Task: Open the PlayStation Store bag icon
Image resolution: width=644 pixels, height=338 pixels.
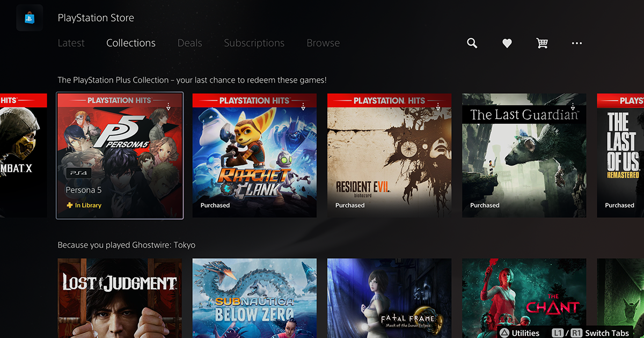Action: [x=30, y=18]
